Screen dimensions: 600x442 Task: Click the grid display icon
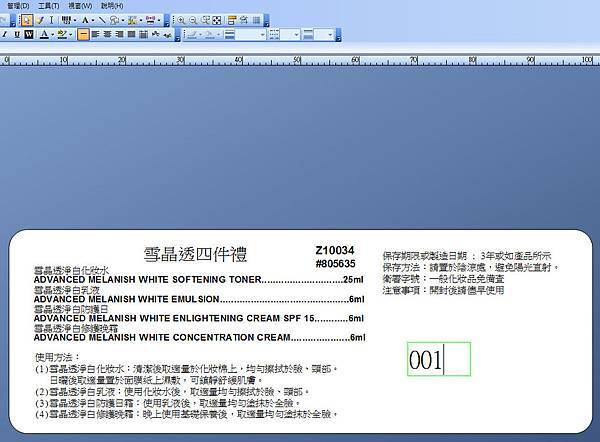pos(256,20)
